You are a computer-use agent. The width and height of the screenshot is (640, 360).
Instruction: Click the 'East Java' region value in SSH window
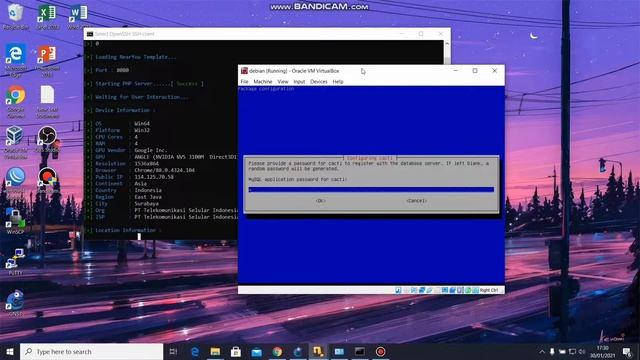pyautogui.click(x=148, y=197)
